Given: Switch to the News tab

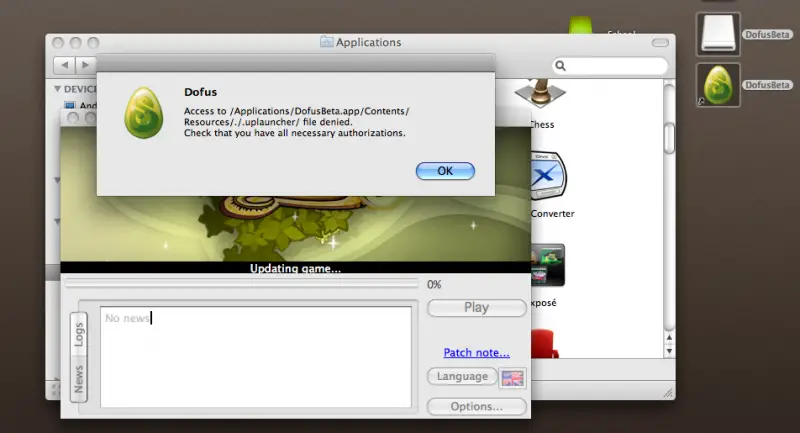Looking at the screenshot, I should (79, 379).
